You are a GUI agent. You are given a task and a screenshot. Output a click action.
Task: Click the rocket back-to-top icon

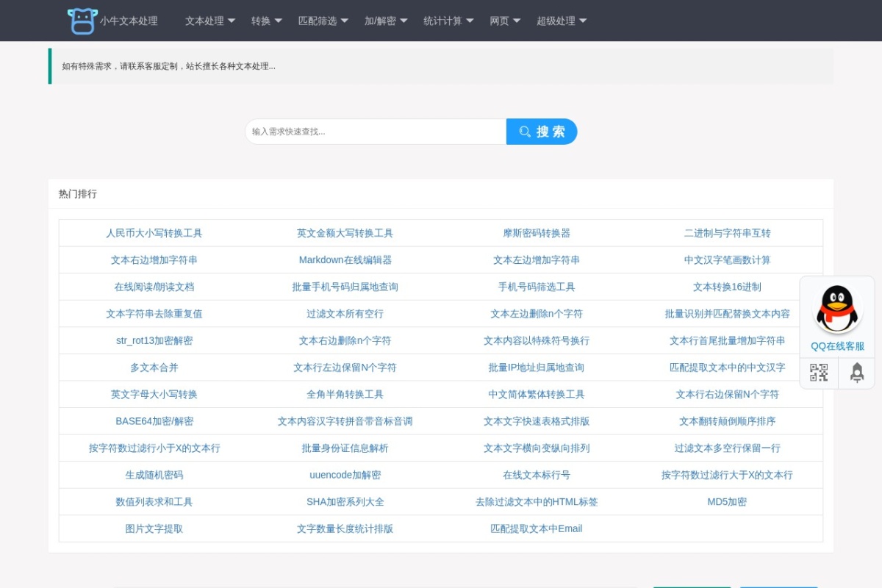click(x=857, y=373)
